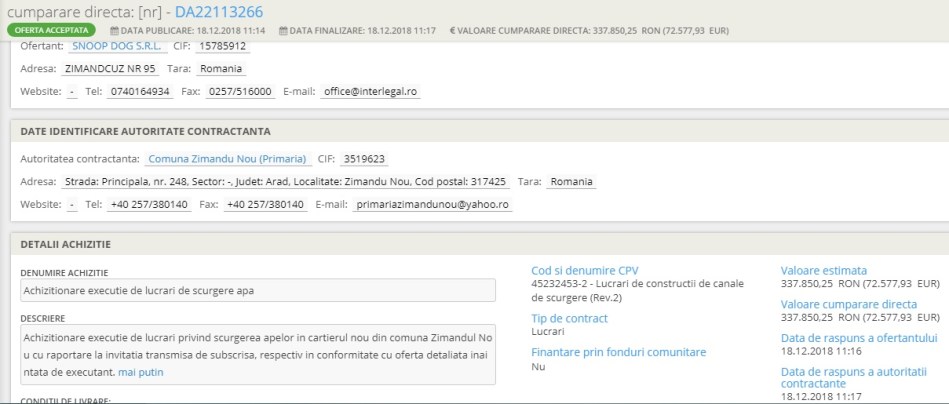Viewport: 949px width, 404px height.
Task: Click the Denumire Achizitie text field
Action: [258, 290]
